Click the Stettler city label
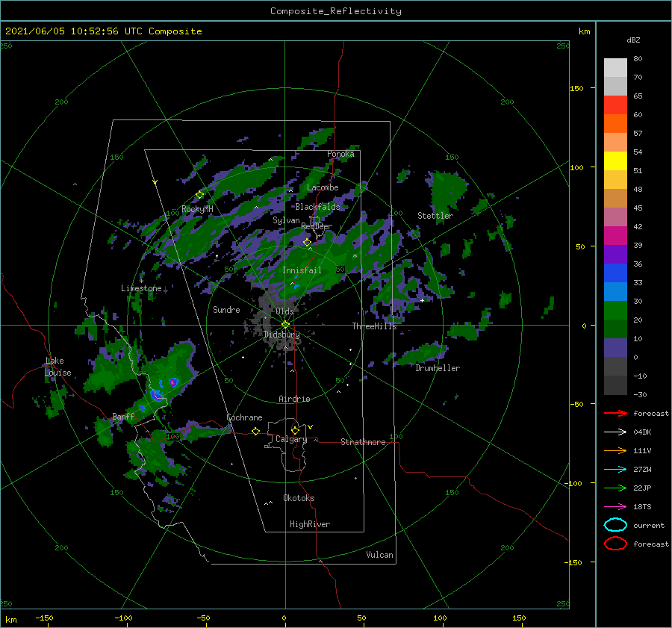The width and height of the screenshot is (672, 628). [x=435, y=216]
